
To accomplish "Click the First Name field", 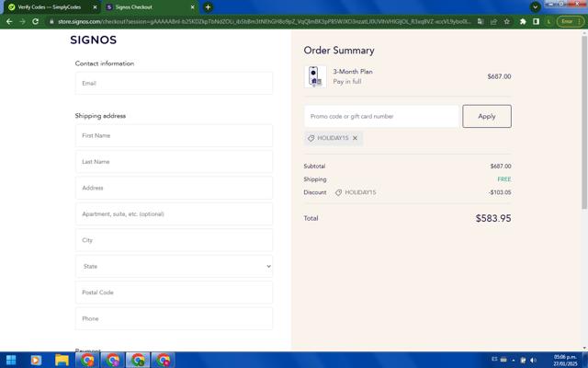I will 174,135.
